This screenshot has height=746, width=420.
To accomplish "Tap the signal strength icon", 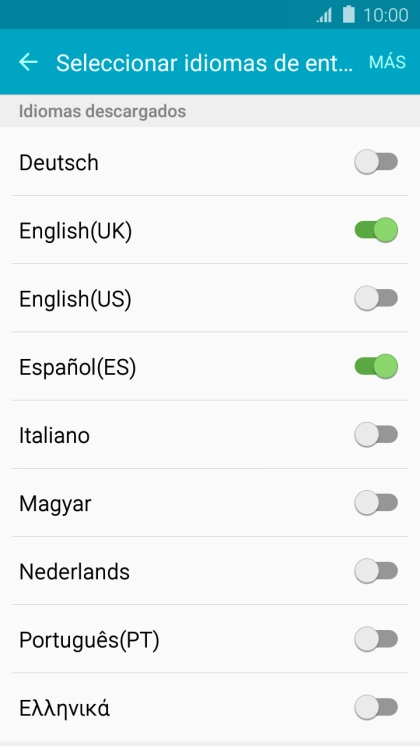I will [324, 15].
